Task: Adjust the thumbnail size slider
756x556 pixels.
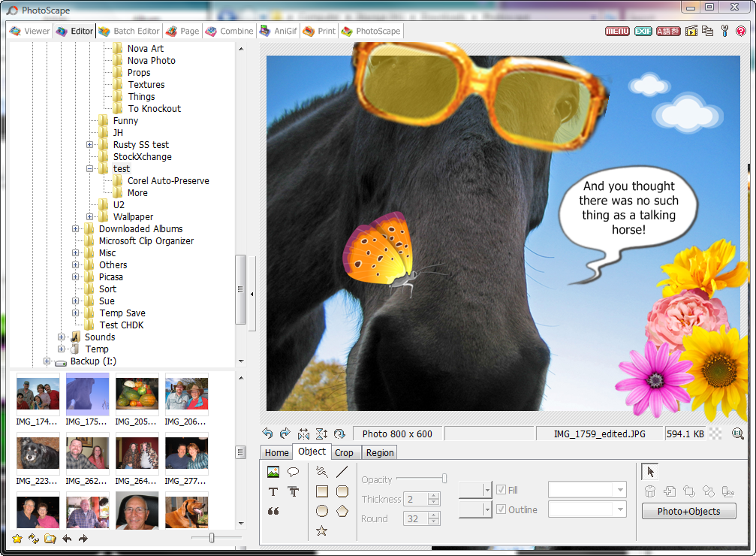Action: [x=212, y=538]
